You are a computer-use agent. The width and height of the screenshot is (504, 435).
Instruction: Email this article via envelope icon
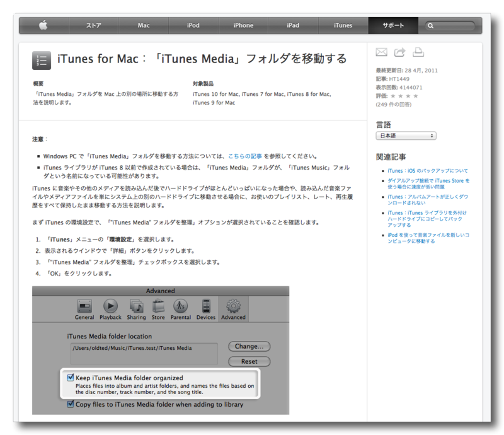click(x=382, y=52)
